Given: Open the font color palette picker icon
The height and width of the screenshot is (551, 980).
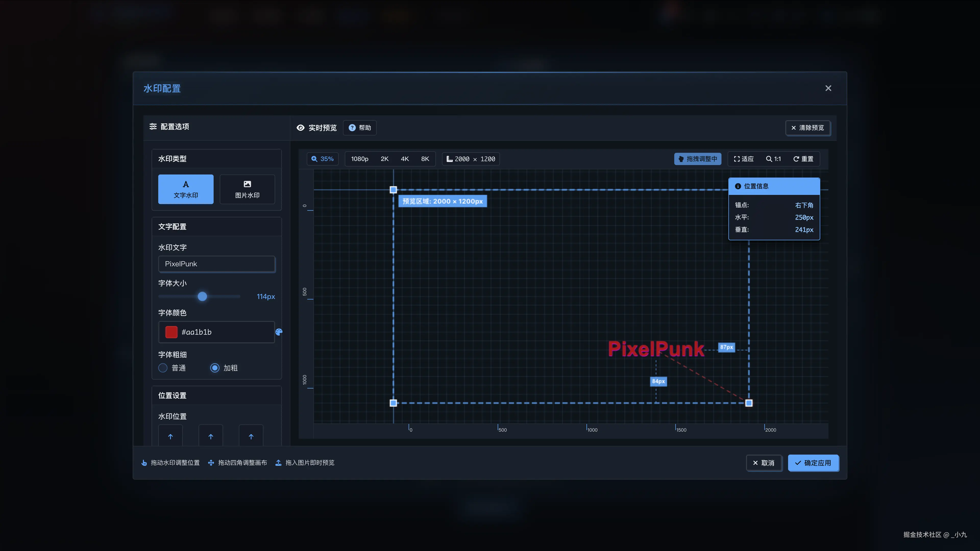Looking at the screenshot, I should tap(279, 332).
